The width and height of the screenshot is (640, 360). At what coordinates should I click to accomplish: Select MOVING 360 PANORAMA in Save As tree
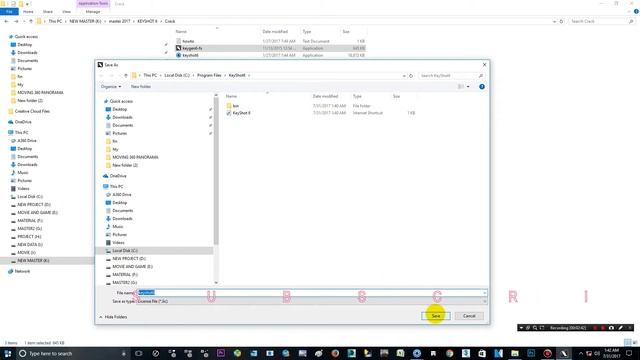tap(135, 157)
